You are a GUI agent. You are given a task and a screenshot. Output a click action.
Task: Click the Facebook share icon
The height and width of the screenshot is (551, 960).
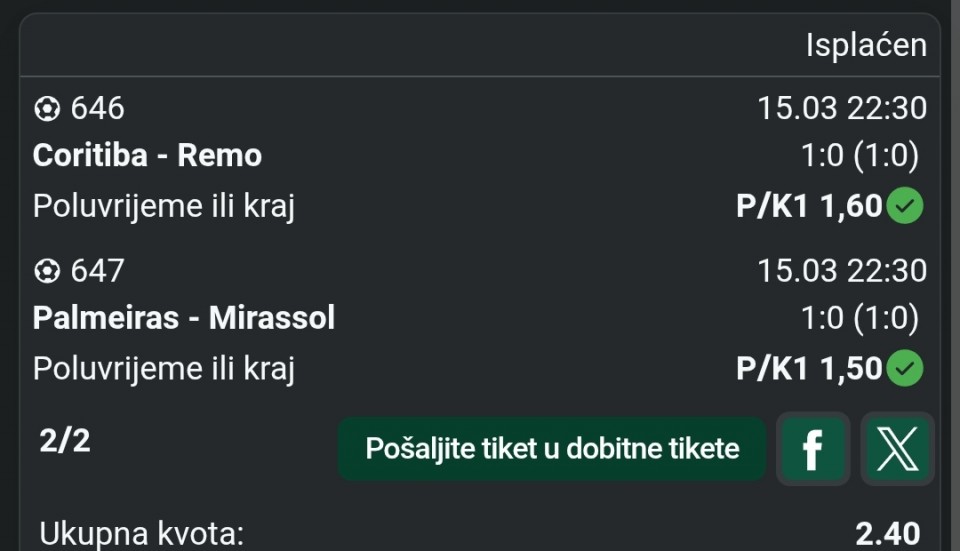tap(812, 448)
